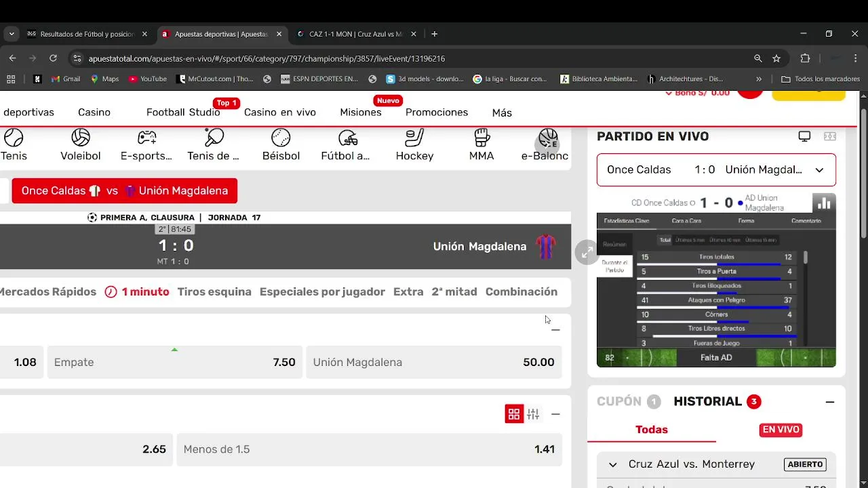Image resolution: width=868 pixels, height=488 pixels.
Task: Open the Football Studio menu item
Action: 183,113
